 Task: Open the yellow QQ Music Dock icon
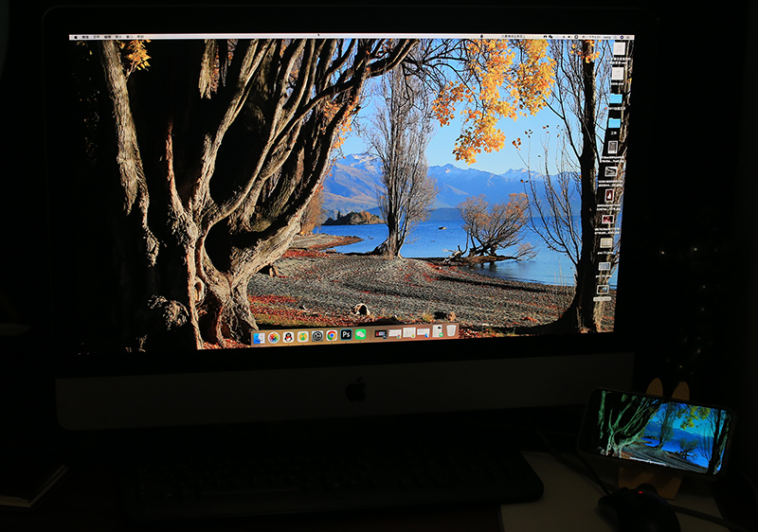click(x=303, y=336)
